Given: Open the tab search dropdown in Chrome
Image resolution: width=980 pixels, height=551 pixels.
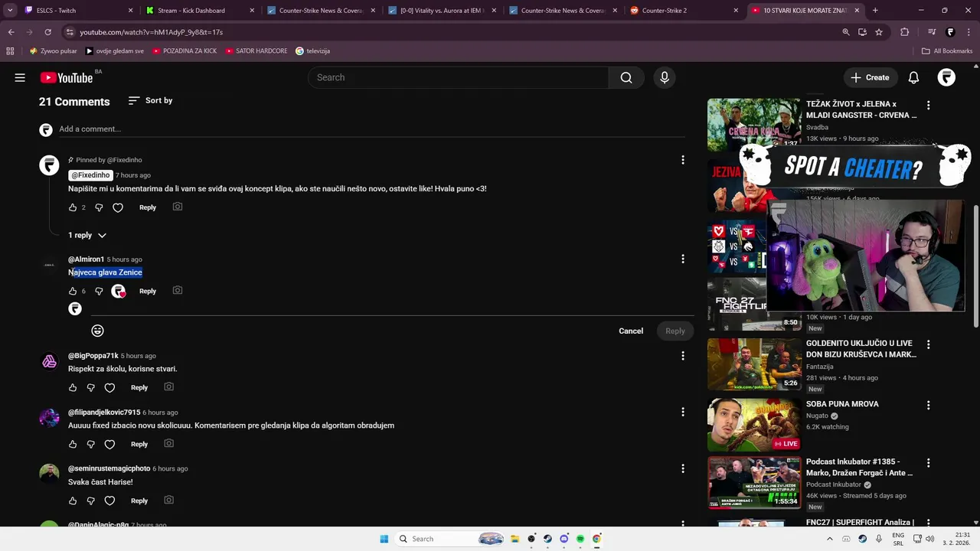Looking at the screenshot, I should pyautogui.click(x=10, y=10).
